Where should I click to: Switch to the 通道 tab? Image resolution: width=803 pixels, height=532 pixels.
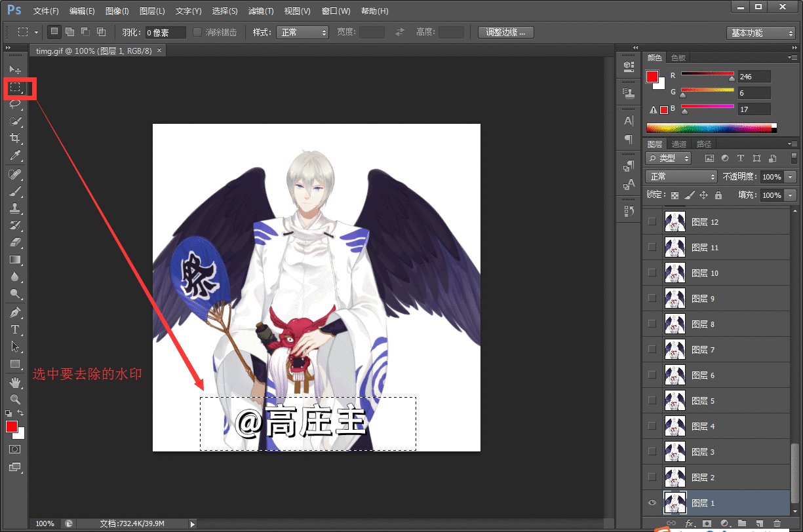click(679, 144)
